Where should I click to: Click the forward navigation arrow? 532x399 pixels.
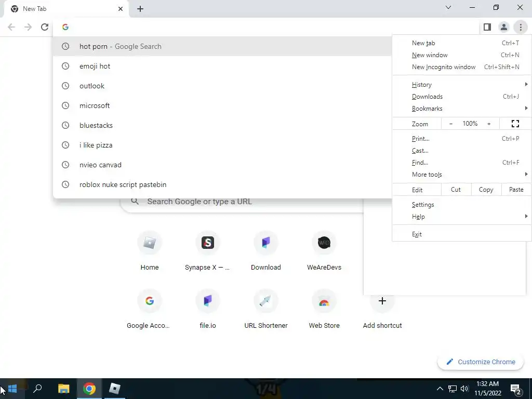(x=28, y=27)
